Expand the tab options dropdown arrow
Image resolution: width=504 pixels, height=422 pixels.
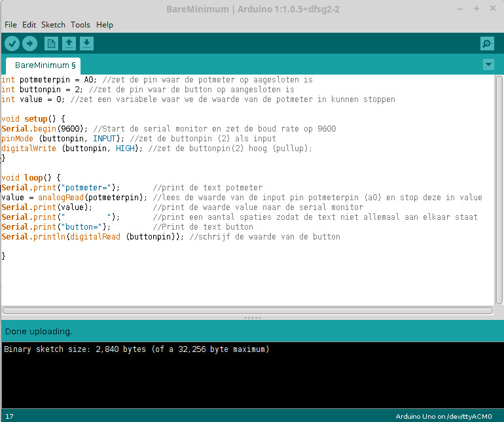pyautogui.click(x=488, y=65)
